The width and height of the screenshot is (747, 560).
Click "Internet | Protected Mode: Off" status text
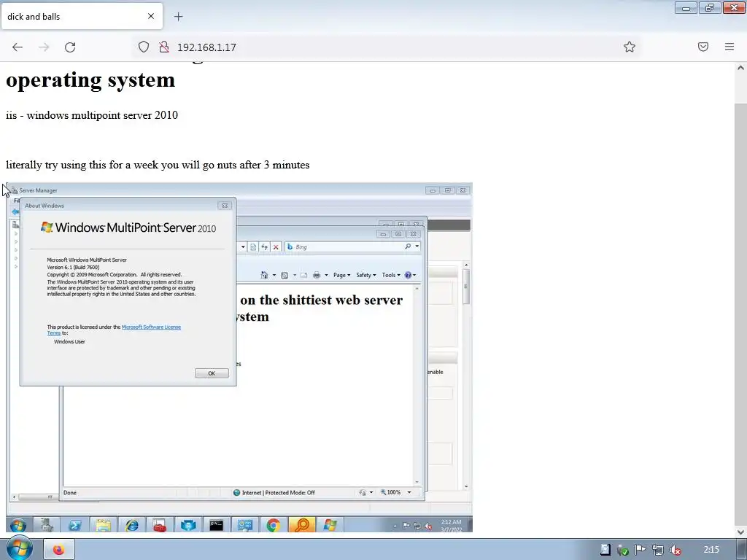pyautogui.click(x=278, y=492)
